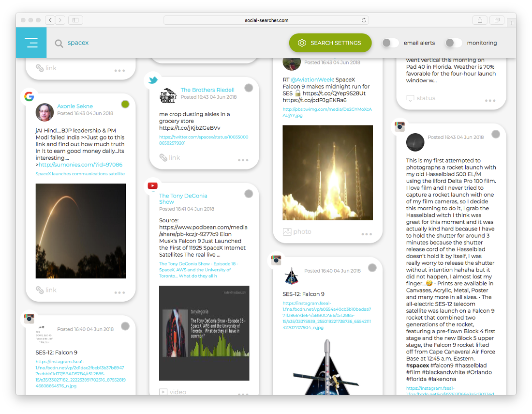532x414 pixels.
Task: Click the browser share icon
Action: [x=480, y=20]
